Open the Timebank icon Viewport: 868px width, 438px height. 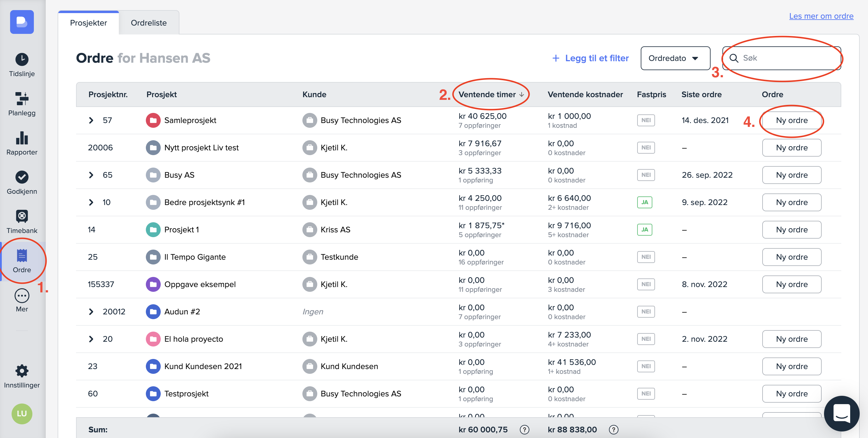(x=22, y=216)
